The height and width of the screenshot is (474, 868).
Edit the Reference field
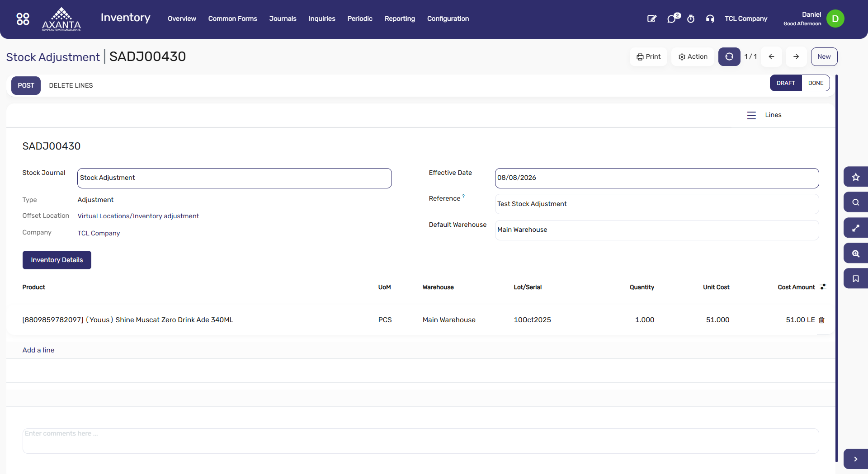click(x=656, y=204)
